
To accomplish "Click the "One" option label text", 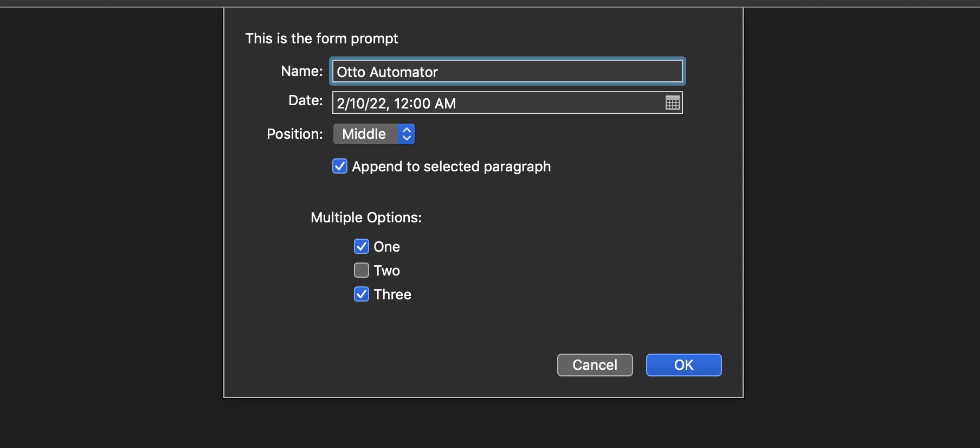I will [386, 247].
